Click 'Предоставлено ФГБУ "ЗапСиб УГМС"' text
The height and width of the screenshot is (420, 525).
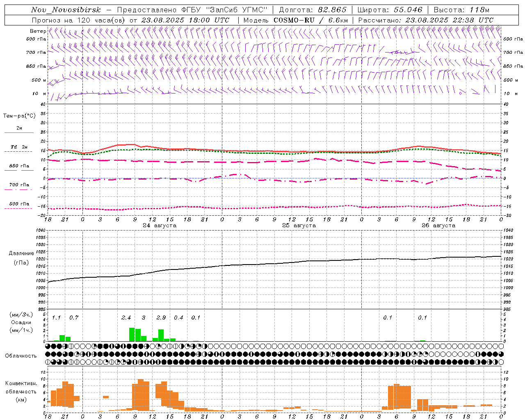pyautogui.click(x=192, y=10)
